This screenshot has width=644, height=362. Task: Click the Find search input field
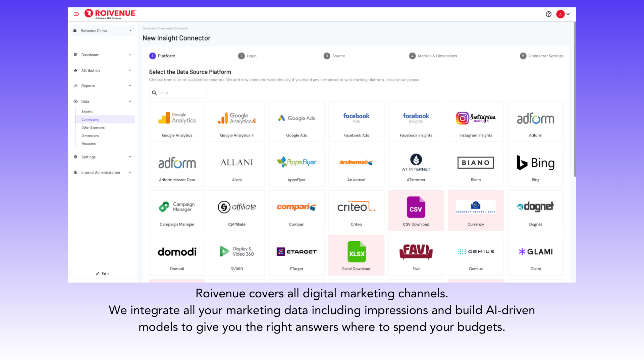tap(178, 93)
